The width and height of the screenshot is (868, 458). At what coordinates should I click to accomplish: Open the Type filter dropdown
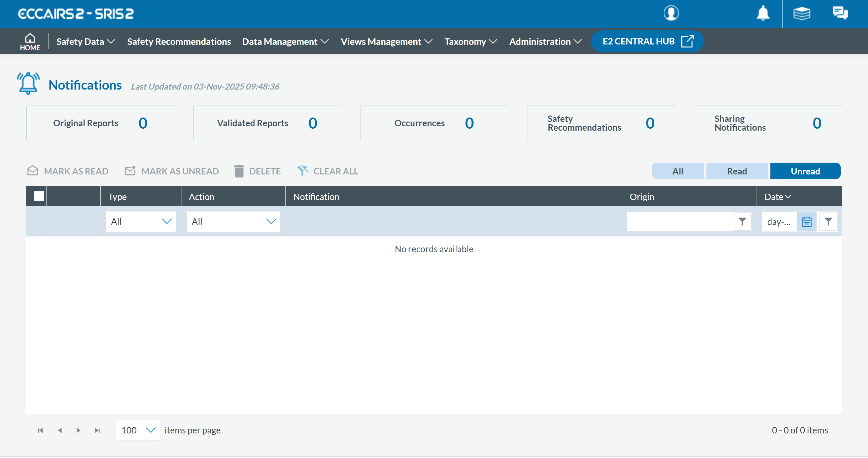141,222
